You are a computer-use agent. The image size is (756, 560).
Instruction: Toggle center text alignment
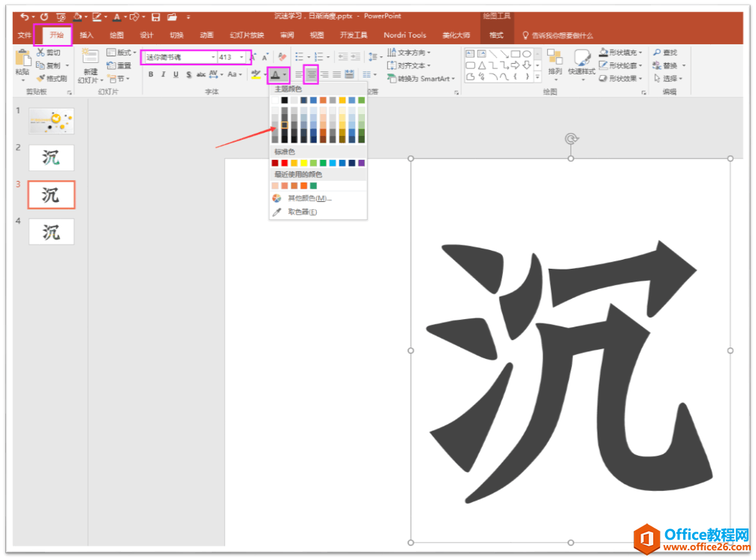[312, 74]
